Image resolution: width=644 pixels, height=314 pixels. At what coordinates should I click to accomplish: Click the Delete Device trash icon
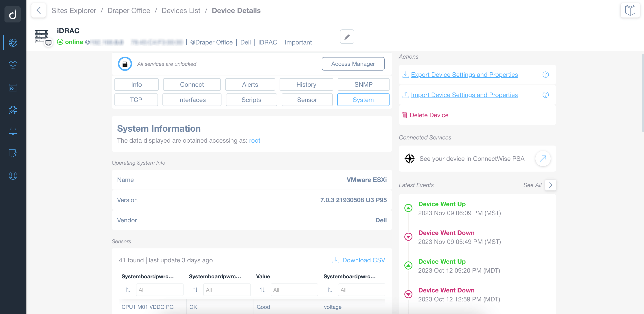point(404,115)
